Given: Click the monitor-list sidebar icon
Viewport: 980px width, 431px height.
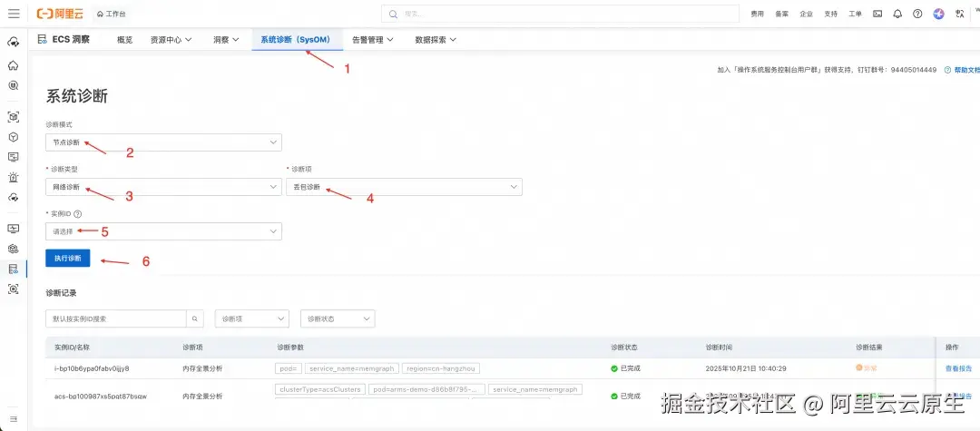Looking at the screenshot, I should 13,157.
